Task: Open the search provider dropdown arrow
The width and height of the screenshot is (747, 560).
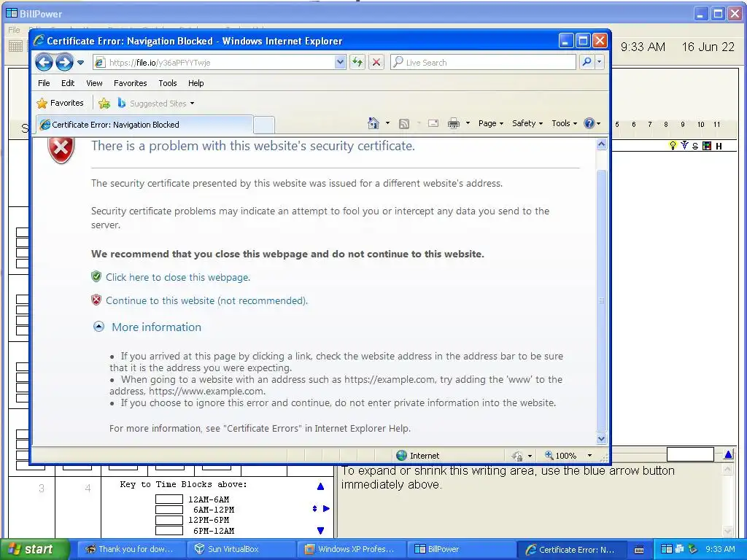Action: pyautogui.click(x=600, y=63)
